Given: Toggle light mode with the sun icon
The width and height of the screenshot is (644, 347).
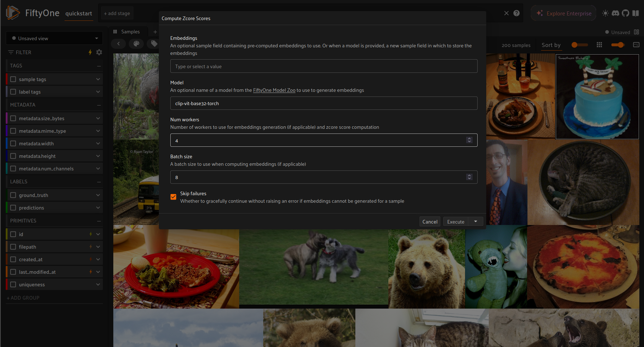Looking at the screenshot, I should pyautogui.click(x=605, y=13).
